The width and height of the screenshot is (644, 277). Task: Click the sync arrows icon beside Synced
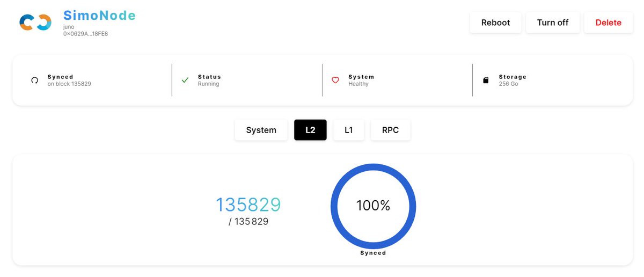coord(35,80)
